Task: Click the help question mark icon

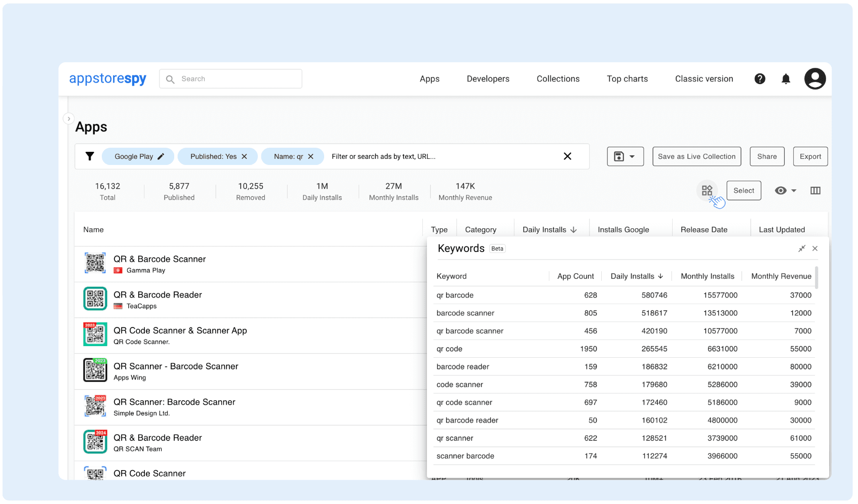Action: (x=760, y=79)
